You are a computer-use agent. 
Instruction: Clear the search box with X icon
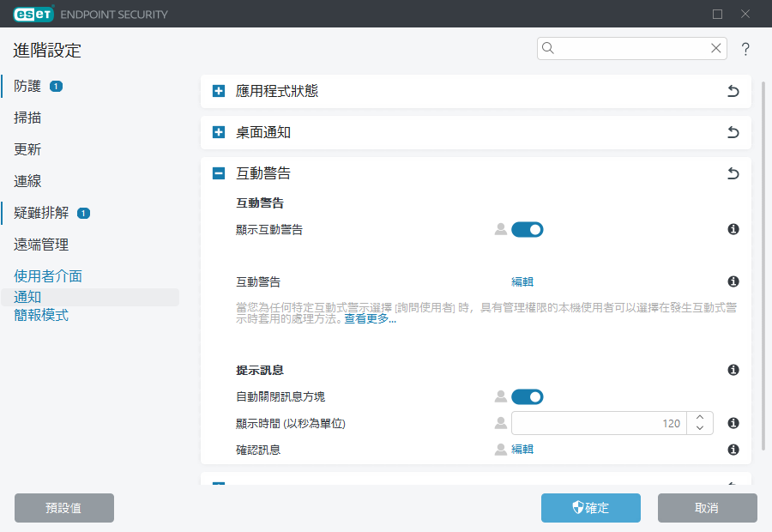[715, 49]
